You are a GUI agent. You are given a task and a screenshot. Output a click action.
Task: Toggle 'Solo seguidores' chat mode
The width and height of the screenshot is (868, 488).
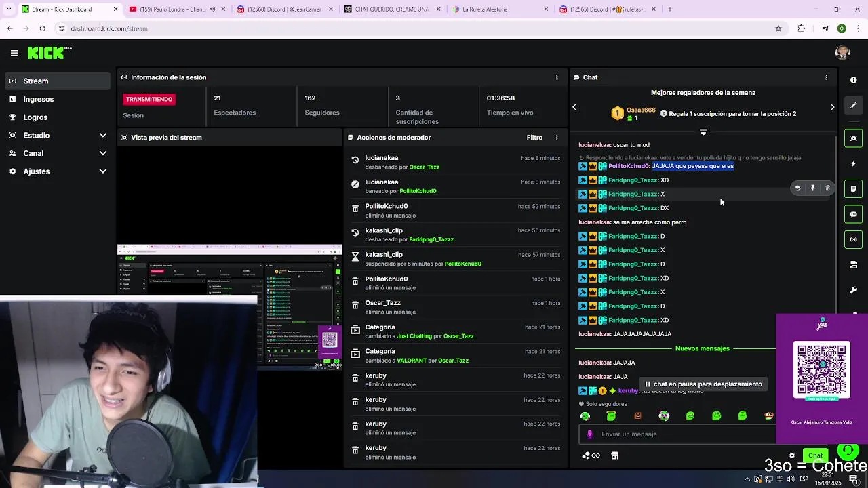(603, 404)
